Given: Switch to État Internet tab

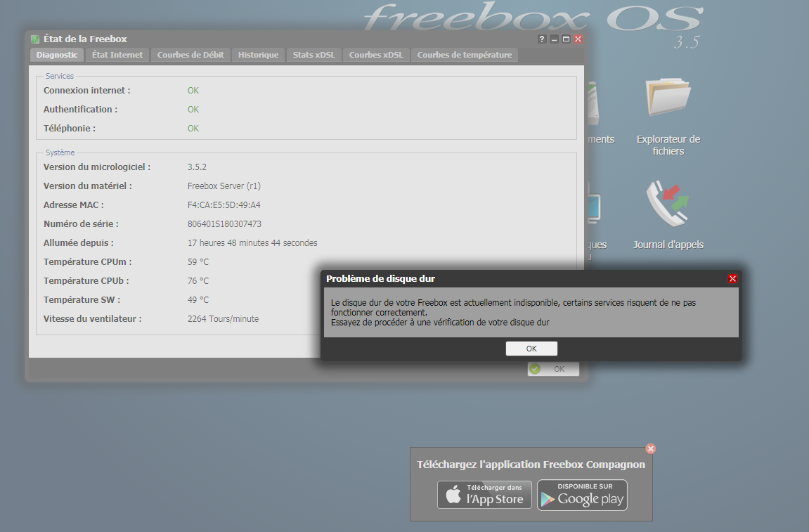Looking at the screenshot, I should coord(117,55).
